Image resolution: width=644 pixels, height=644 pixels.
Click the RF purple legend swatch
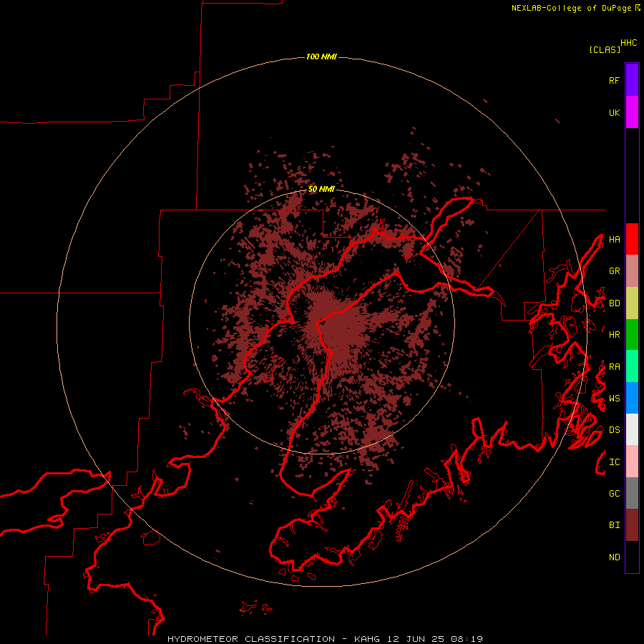[632, 80]
